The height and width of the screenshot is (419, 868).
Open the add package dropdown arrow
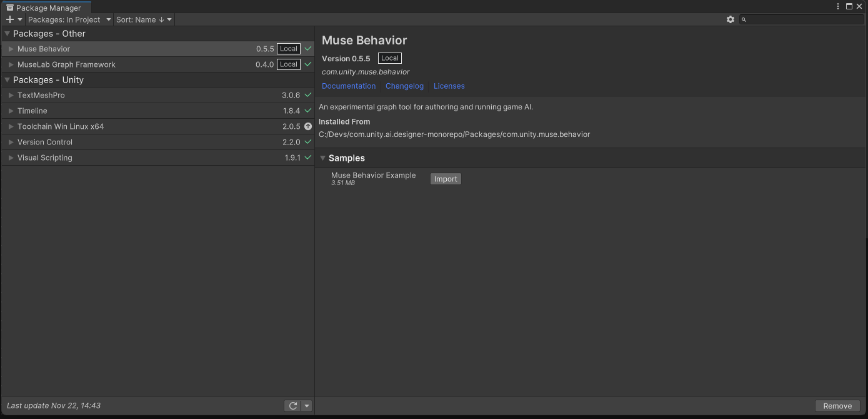click(x=20, y=19)
